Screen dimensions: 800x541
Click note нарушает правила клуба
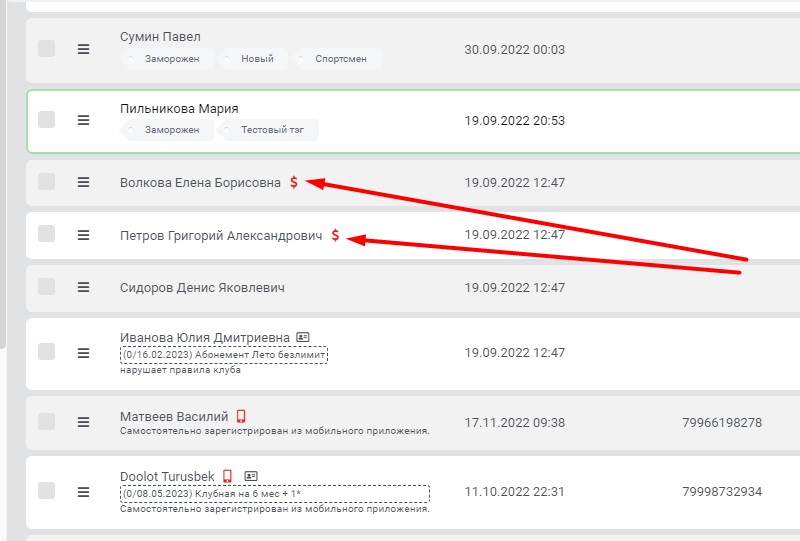pyautogui.click(x=180, y=370)
